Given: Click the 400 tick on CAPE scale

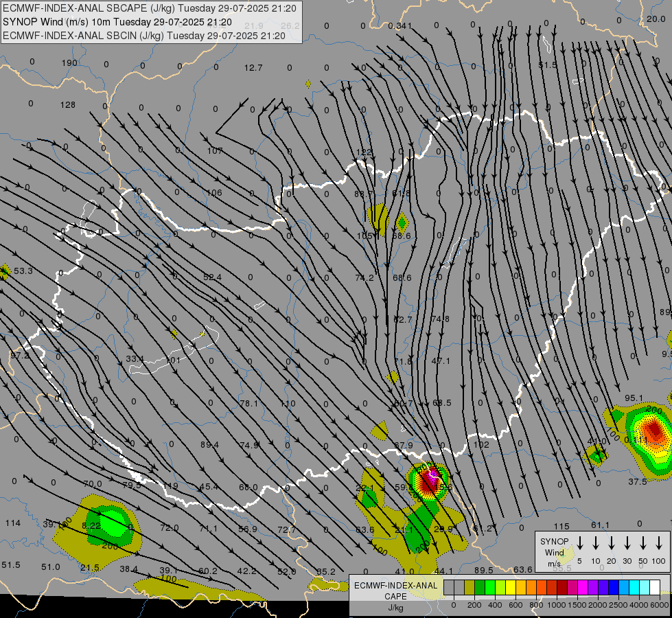Looking at the screenshot, I should point(495,605).
